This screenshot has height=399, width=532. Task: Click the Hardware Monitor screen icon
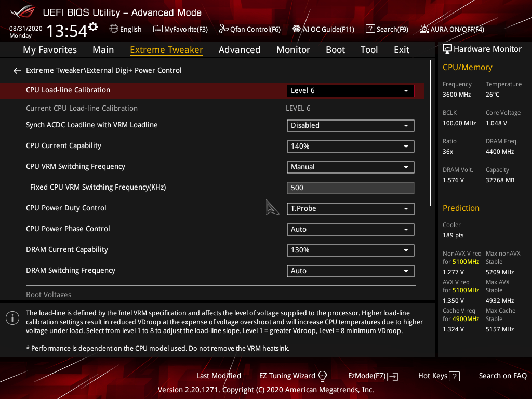tap(447, 49)
